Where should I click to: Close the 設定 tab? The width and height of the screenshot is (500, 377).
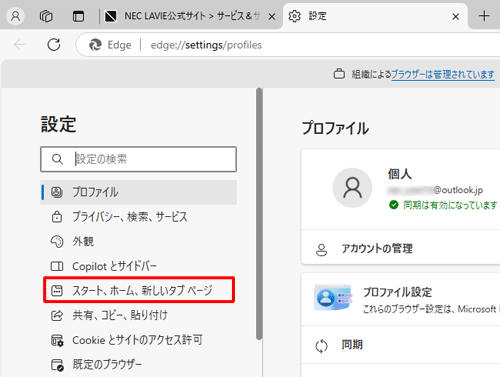[455, 16]
